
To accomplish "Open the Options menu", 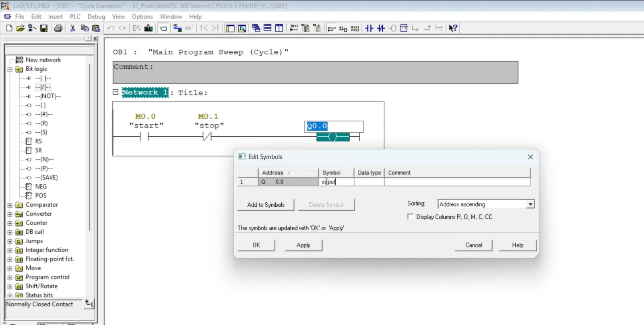I will click(142, 16).
